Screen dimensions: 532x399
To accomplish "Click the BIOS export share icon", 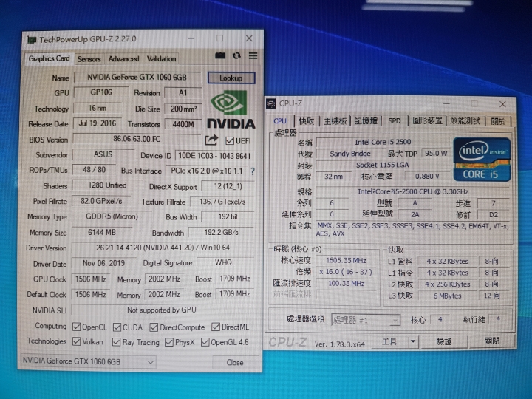I will [211, 140].
